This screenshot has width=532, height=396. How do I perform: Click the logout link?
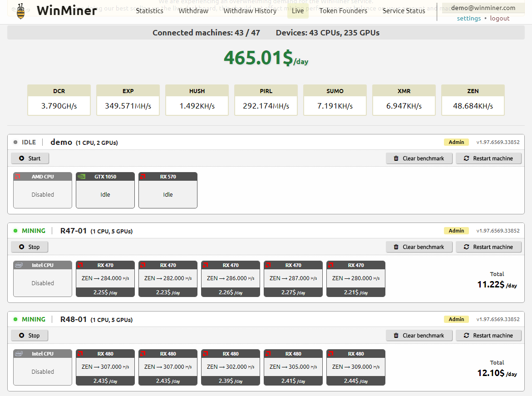click(x=499, y=18)
